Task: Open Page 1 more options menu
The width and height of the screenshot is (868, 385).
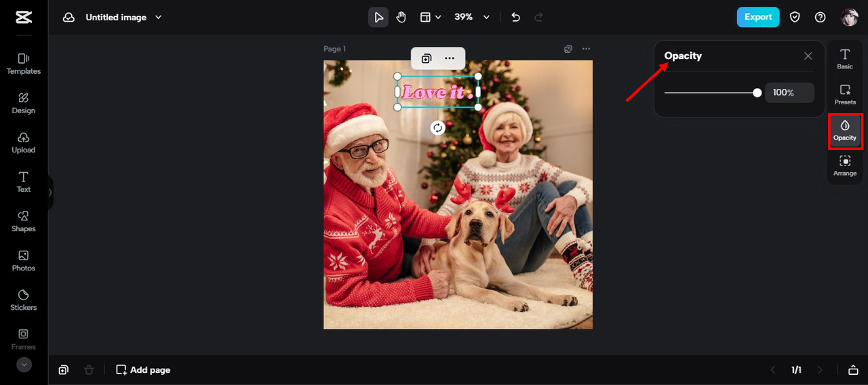Action: [586, 49]
